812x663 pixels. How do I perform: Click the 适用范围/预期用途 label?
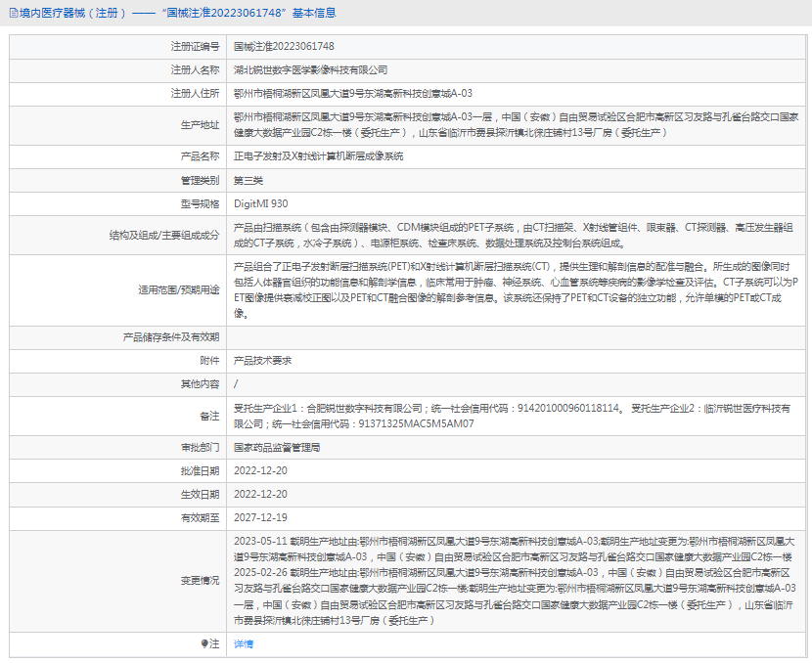(179, 289)
